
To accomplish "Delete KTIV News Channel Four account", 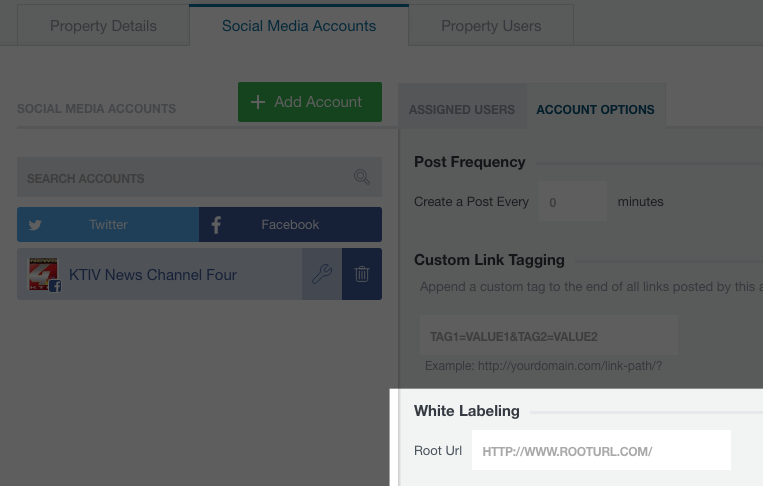I will coord(362,274).
